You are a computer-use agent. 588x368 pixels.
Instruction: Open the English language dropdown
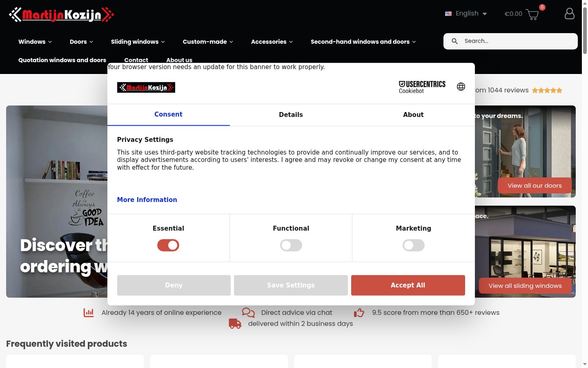466,13
